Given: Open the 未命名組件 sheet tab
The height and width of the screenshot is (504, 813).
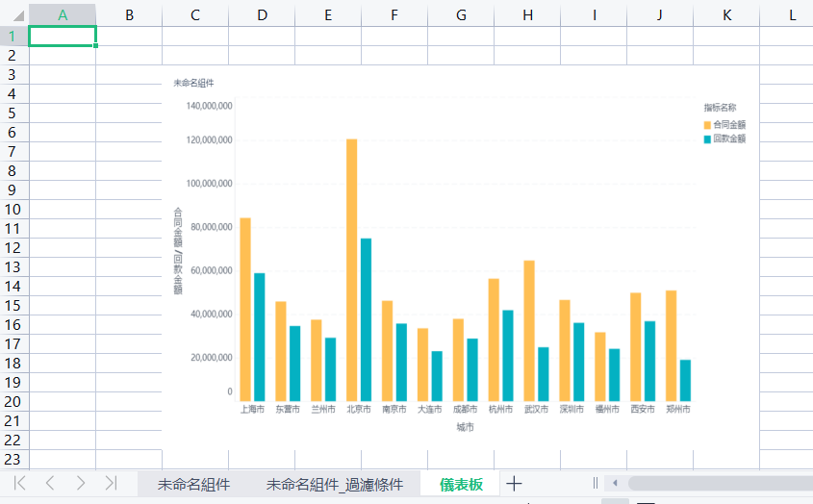Looking at the screenshot, I should click(x=193, y=485).
